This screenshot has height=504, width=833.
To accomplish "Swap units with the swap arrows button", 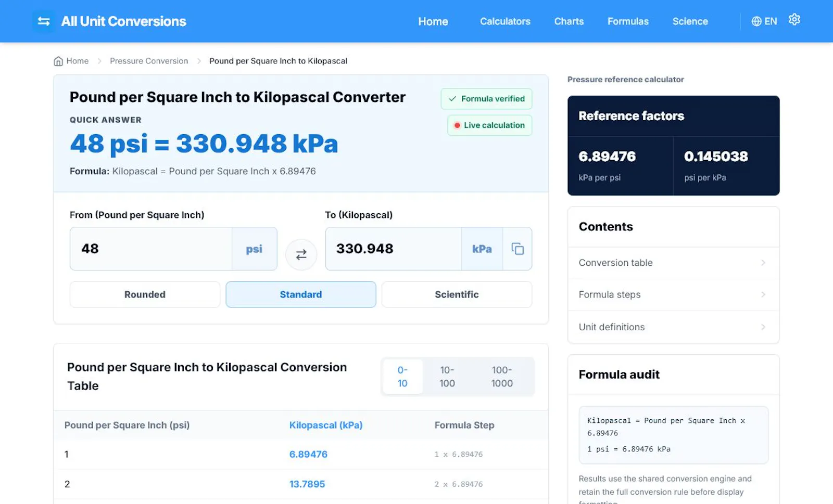I will (301, 254).
